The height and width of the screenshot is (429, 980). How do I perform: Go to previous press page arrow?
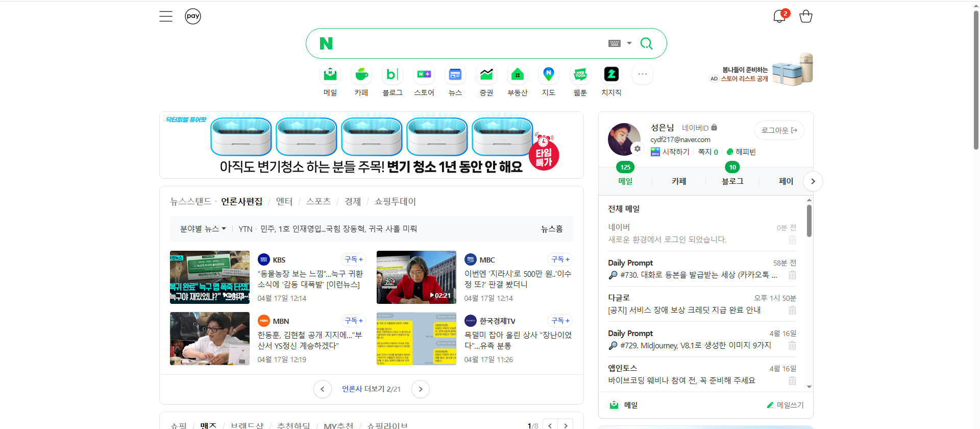click(x=322, y=389)
